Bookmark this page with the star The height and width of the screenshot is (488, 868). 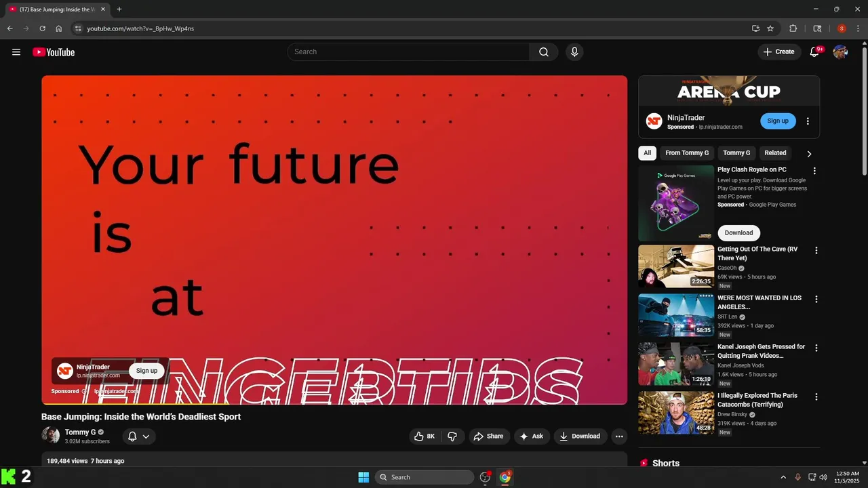point(770,28)
